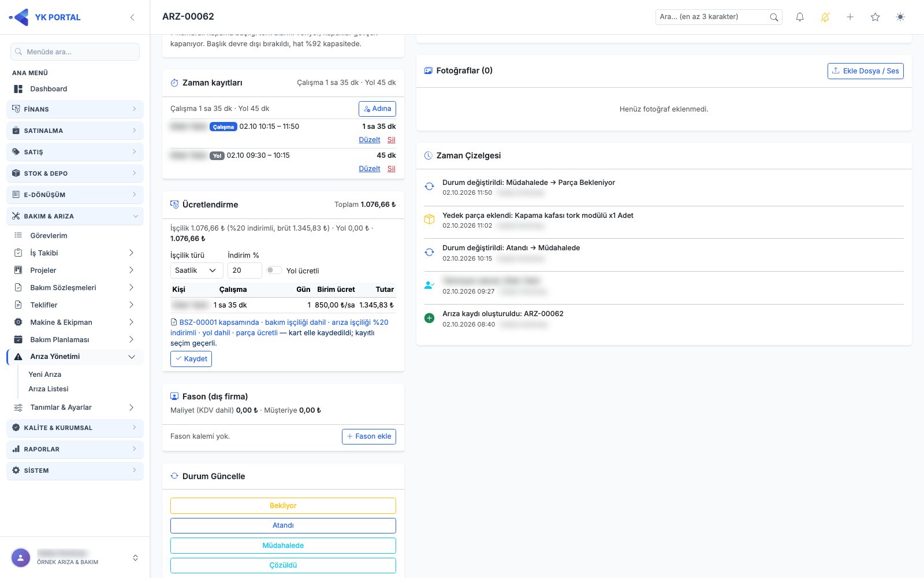Click the Dashboard grid icon
This screenshot has height=578, width=924.
18,89
